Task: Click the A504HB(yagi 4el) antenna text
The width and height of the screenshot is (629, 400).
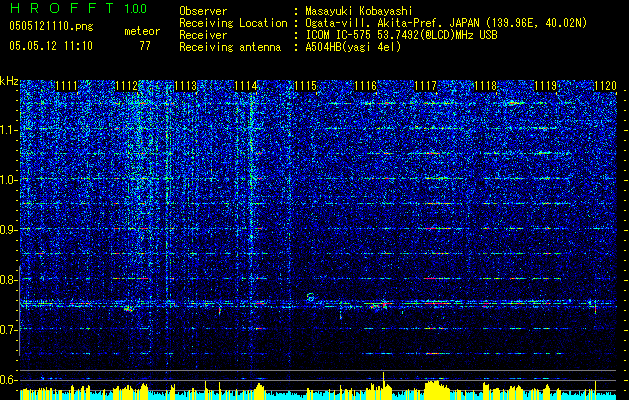Action: tap(353, 47)
